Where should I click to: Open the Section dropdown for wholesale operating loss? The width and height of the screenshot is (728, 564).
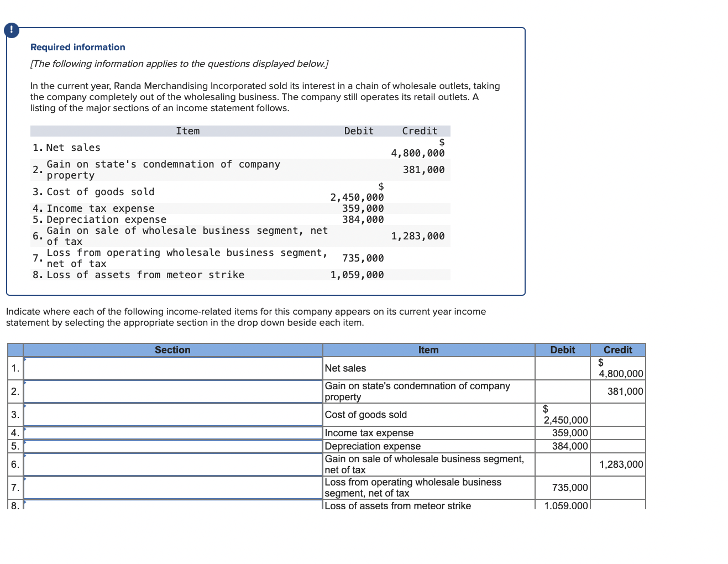(172, 488)
